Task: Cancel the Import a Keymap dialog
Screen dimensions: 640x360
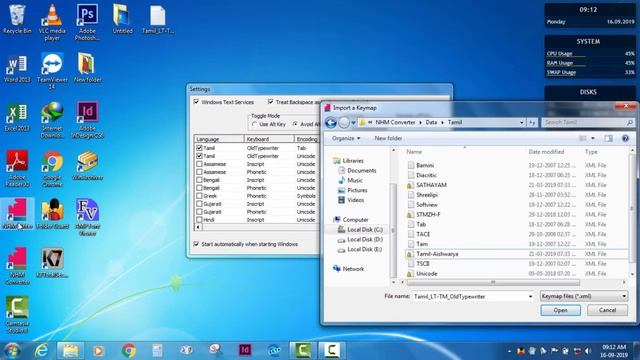Action: click(607, 310)
